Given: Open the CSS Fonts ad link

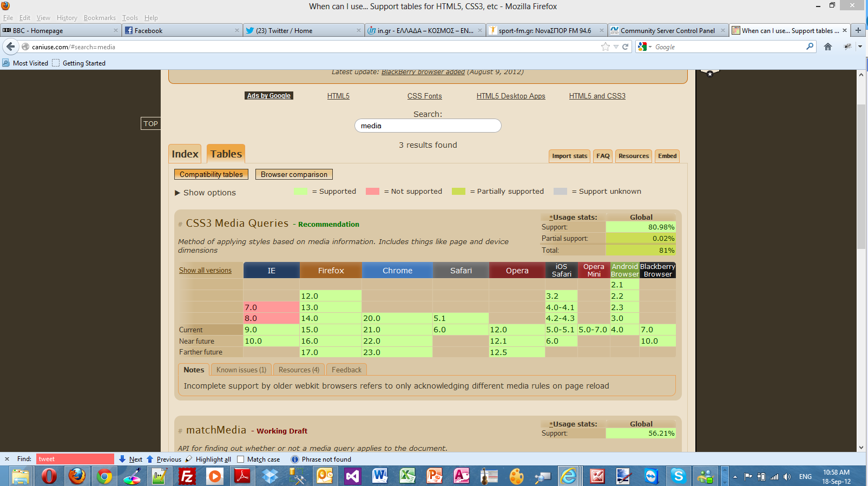Looking at the screenshot, I should [x=424, y=96].
